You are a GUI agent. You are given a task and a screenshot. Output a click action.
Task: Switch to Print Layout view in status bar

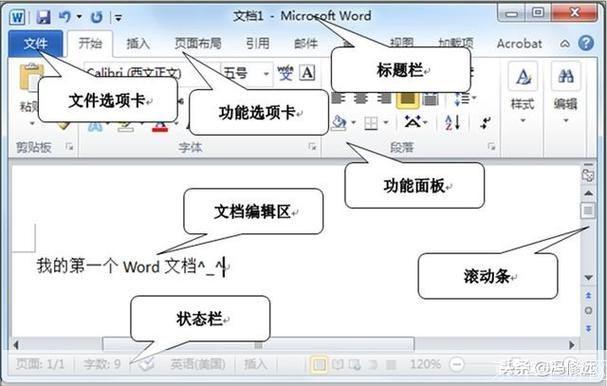coord(319,364)
